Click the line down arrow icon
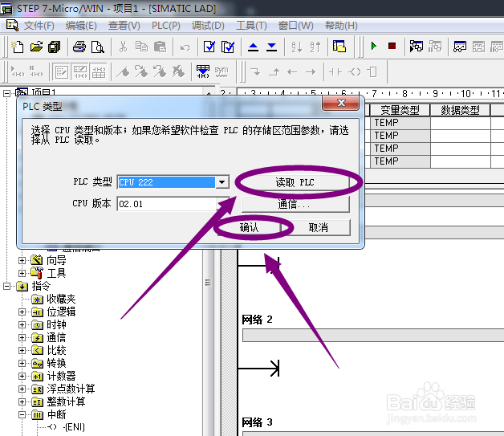 click(255, 71)
